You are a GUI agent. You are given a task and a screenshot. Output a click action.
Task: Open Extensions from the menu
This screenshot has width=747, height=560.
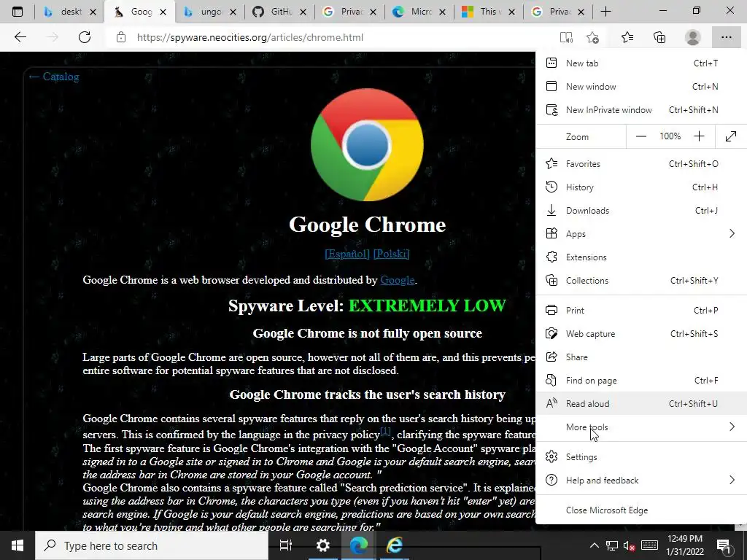641,257
